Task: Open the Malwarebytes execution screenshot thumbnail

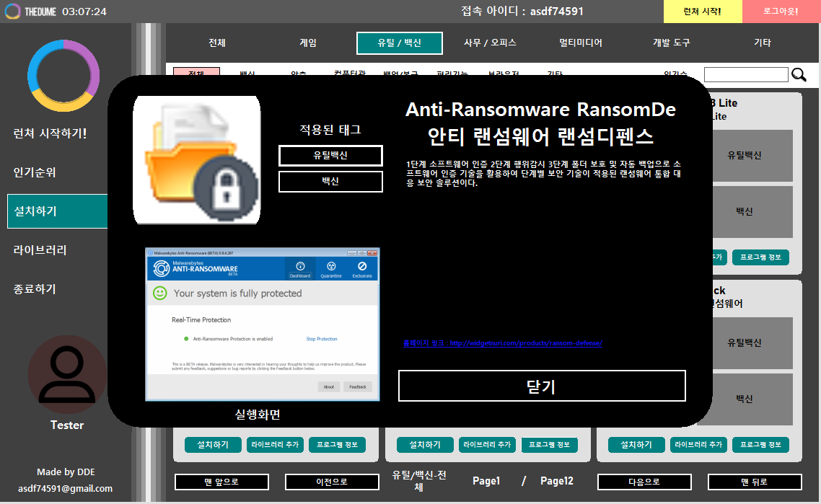Action: [x=263, y=324]
